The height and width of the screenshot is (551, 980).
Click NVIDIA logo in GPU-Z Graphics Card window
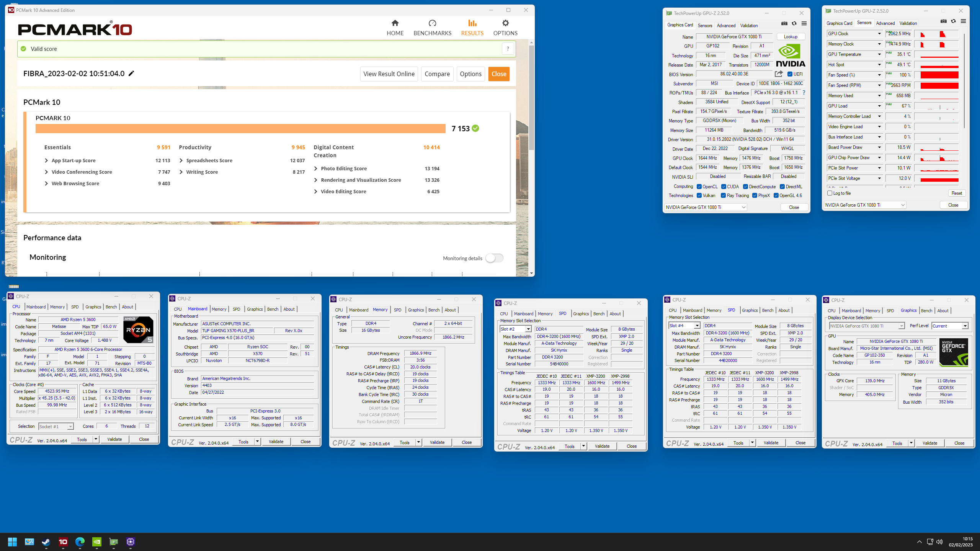[791, 55]
